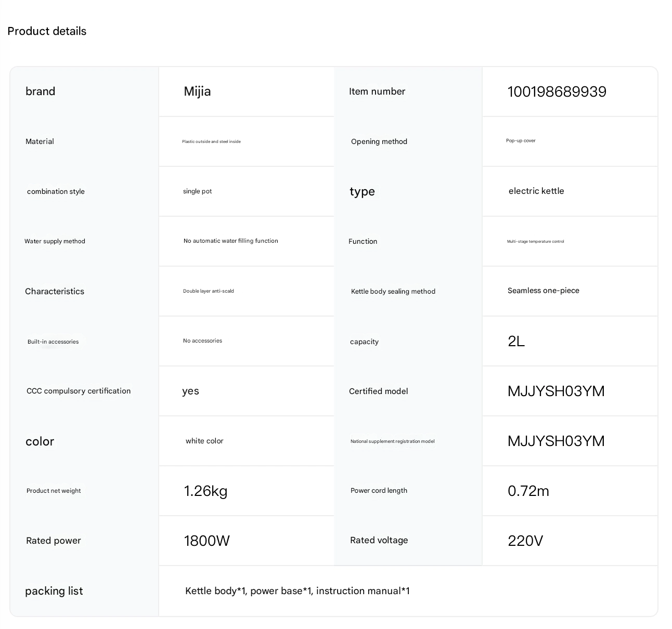Click the 'yes' CCC certification value
This screenshot has width=672, height=629.
coord(190,391)
